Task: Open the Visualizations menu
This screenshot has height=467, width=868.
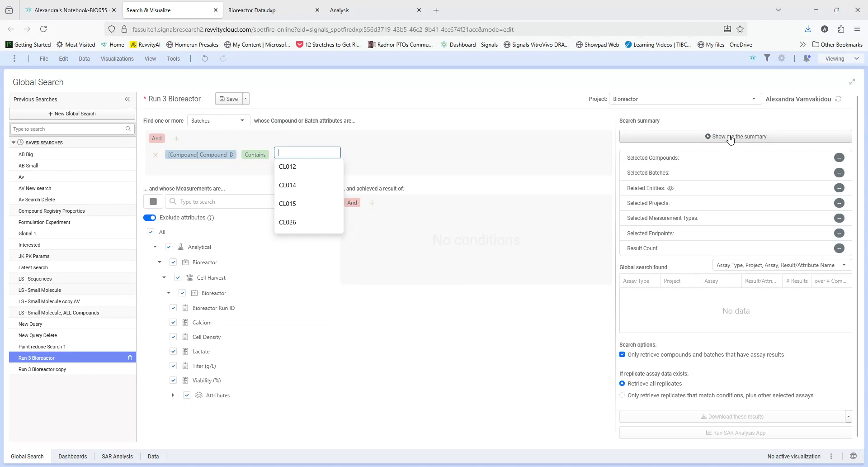Action: [x=117, y=58]
